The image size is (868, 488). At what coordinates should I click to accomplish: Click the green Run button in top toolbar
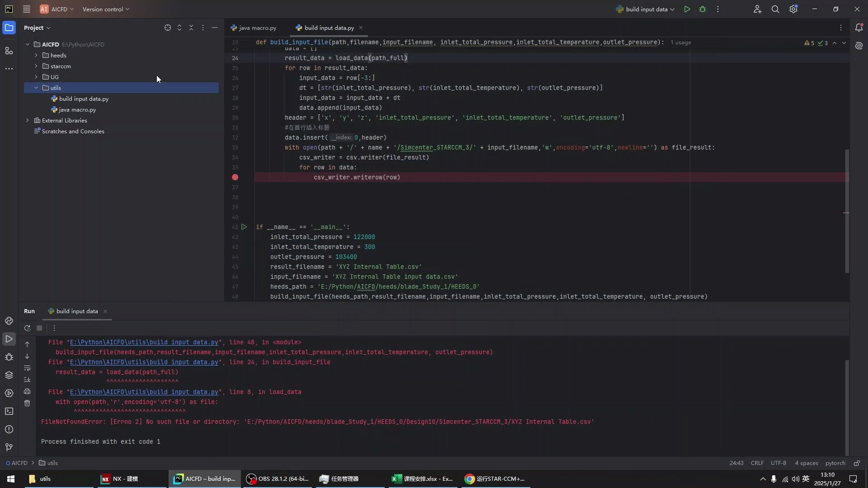tap(687, 9)
